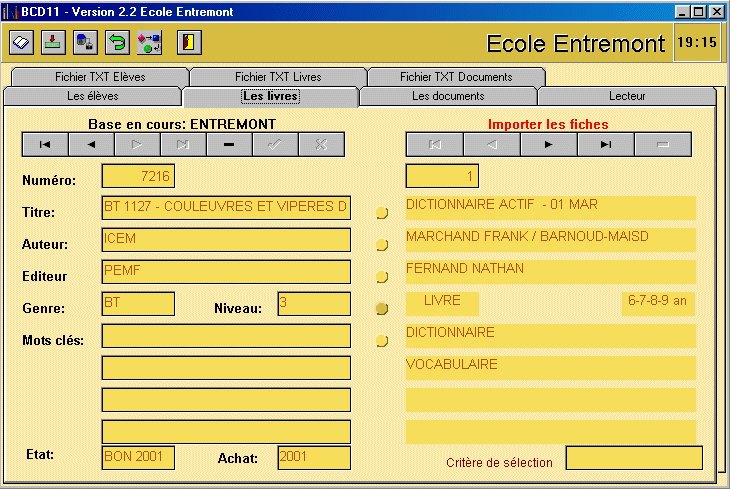This screenshot has width=730, height=489.
Task: Click the database copy toolbar icon
Action: click(x=86, y=42)
